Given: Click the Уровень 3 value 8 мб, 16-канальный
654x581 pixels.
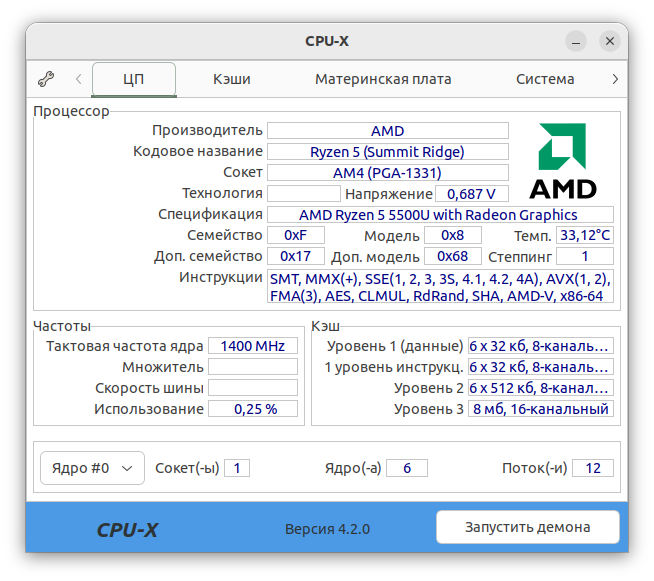Looking at the screenshot, I should click(x=541, y=409).
